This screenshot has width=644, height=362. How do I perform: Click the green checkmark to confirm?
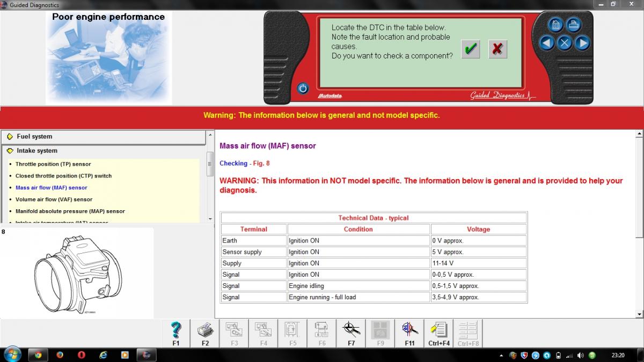[471, 49]
